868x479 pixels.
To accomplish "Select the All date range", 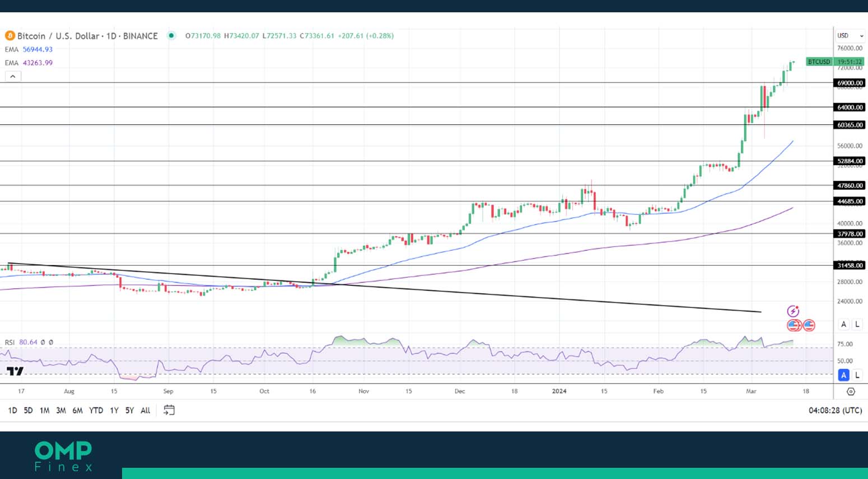I will point(146,410).
